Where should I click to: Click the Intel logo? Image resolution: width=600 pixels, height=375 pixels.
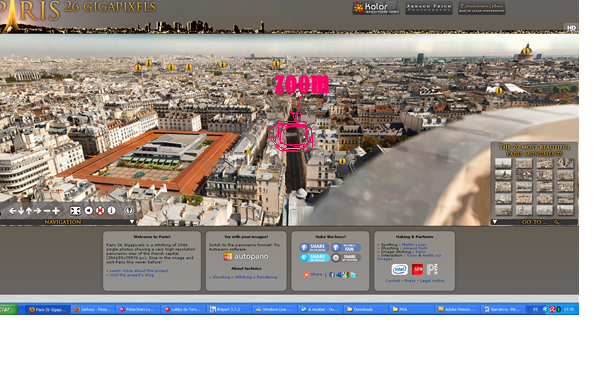click(399, 269)
